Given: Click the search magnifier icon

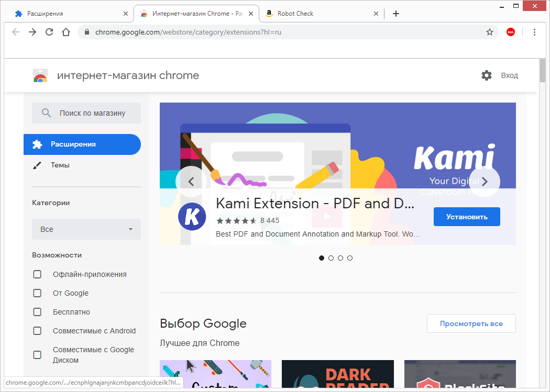Looking at the screenshot, I should click(x=46, y=113).
